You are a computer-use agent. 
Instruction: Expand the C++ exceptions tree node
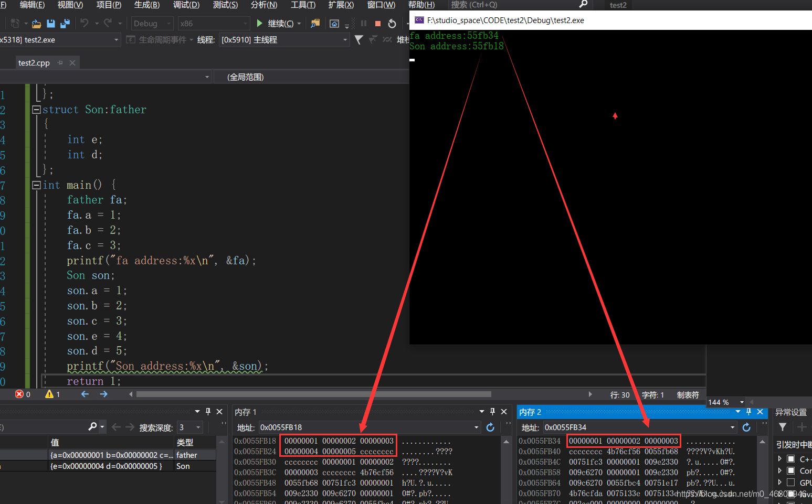tap(780, 459)
